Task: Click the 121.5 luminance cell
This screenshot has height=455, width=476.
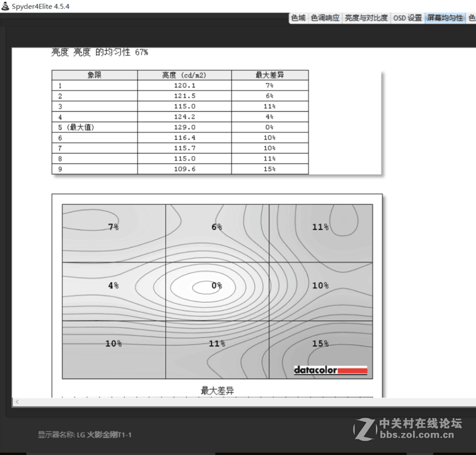Action: coord(184,96)
